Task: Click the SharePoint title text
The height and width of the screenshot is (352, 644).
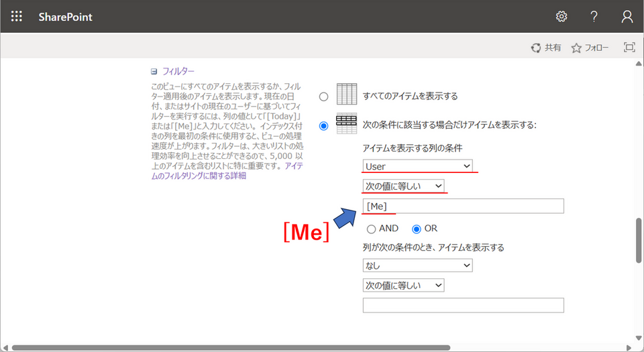Action: (x=65, y=17)
